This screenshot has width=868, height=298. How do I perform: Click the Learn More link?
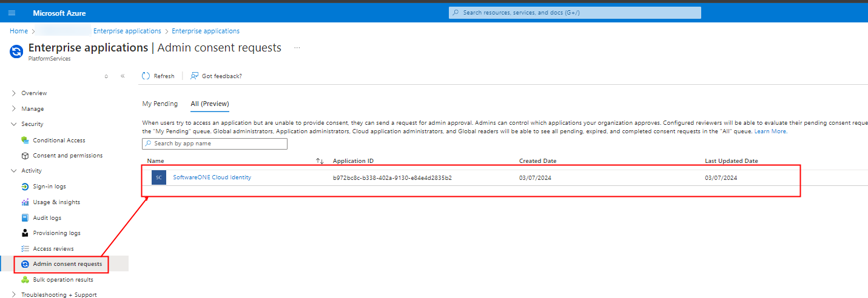tap(770, 131)
